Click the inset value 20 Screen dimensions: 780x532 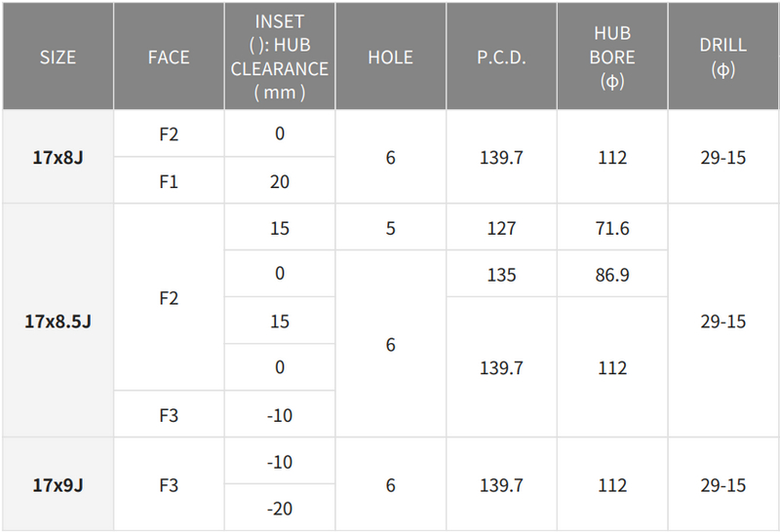[280, 181]
